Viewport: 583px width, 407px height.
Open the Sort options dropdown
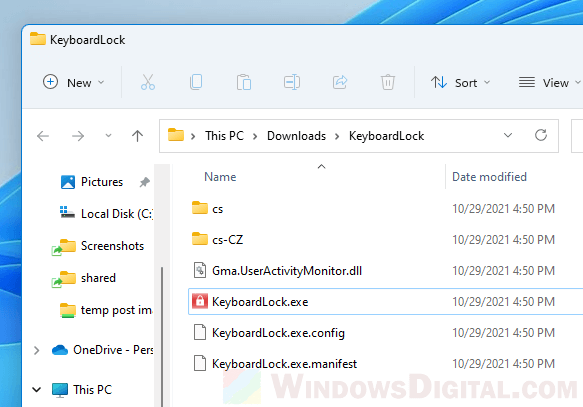[x=460, y=83]
